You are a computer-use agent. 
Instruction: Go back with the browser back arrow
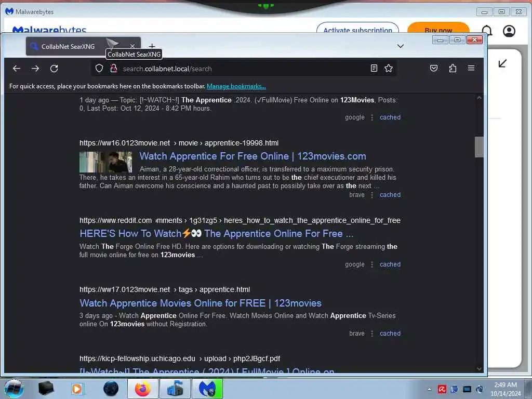(x=17, y=69)
